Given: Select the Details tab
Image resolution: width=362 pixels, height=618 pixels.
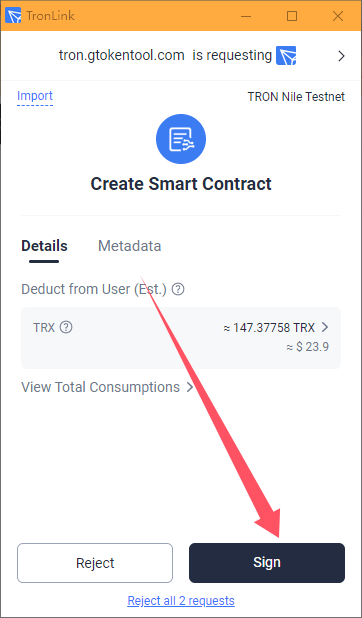Looking at the screenshot, I should 44,246.
